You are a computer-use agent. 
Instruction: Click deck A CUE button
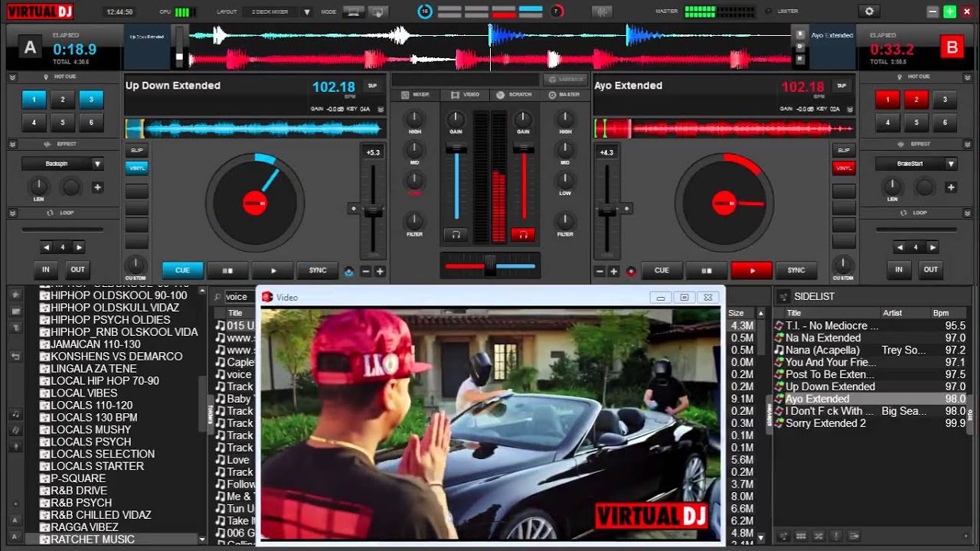(182, 270)
